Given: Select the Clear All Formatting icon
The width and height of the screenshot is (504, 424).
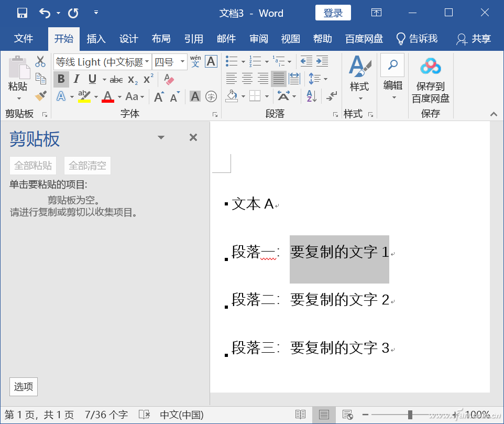Looking at the screenshot, I should coord(169,79).
